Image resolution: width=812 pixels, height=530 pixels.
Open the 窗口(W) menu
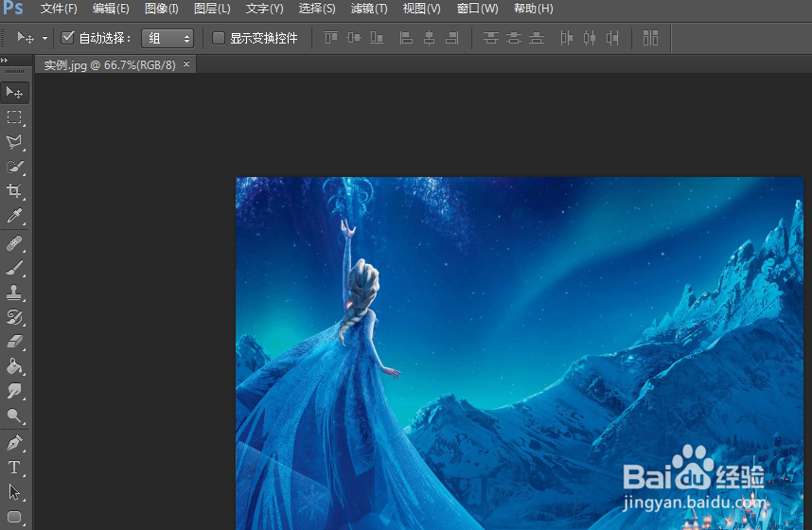pos(478,9)
